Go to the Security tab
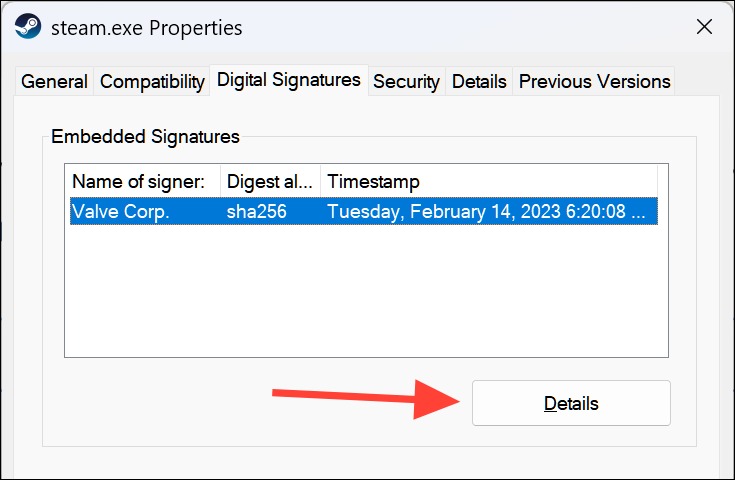 tap(406, 82)
